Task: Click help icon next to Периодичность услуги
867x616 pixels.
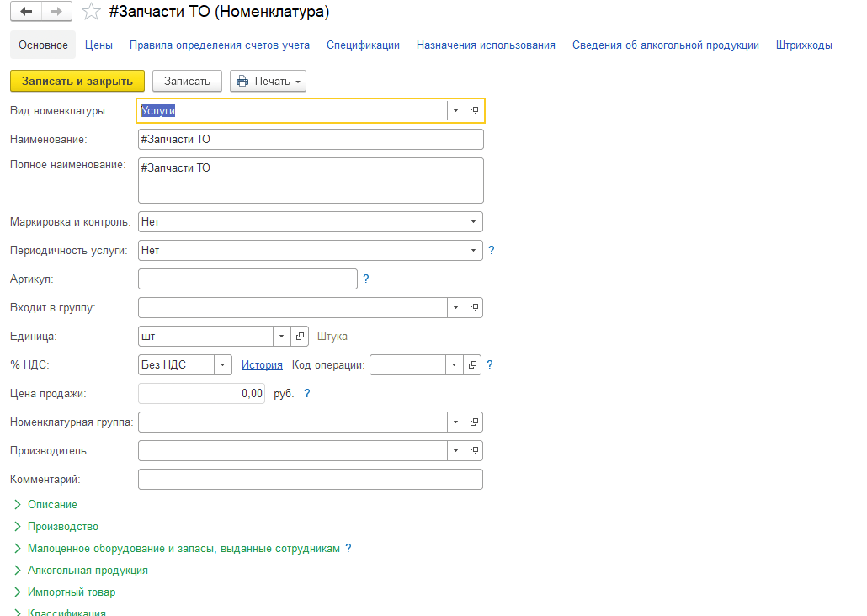Action: click(492, 250)
